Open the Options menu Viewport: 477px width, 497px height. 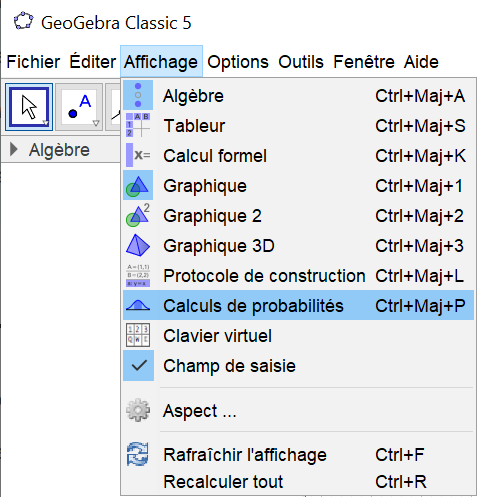[238, 62]
